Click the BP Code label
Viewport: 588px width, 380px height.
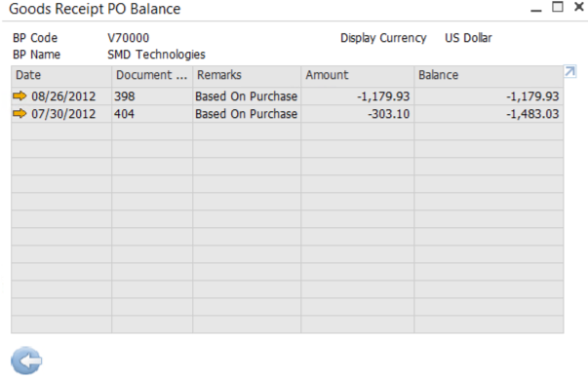(x=35, y=38)
